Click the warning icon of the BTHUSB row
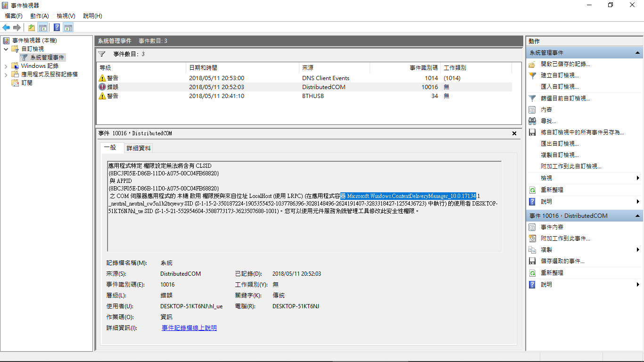The image size is (644, 362). pyautogui.click(x=102, y=96)
